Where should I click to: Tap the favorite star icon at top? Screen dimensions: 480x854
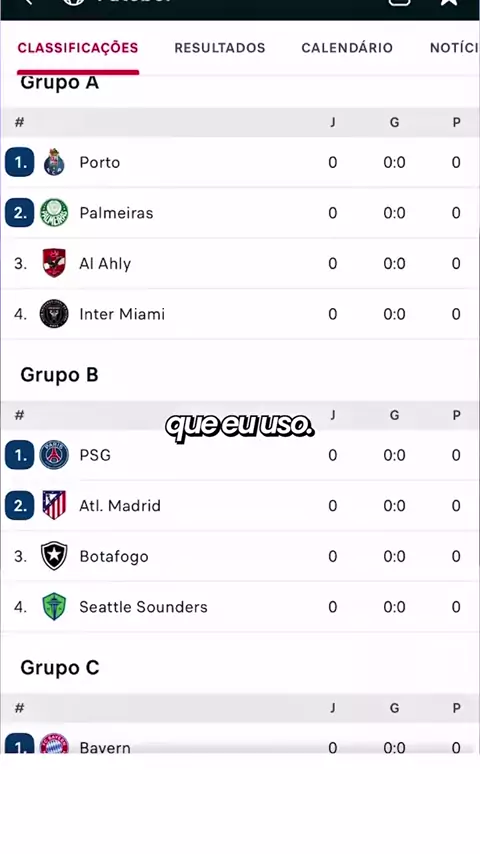coord(448,2)
